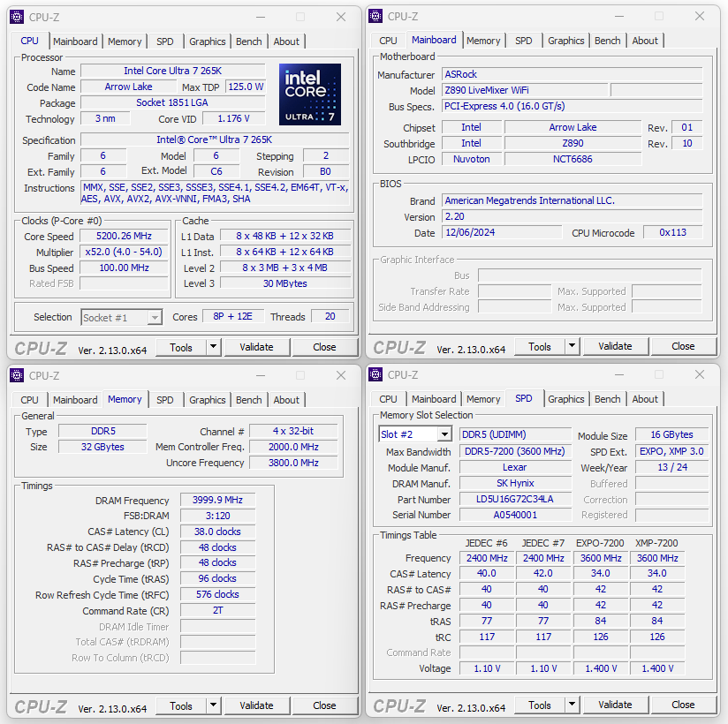The image size is (728, 724).
Task: Click Validate in the Memory window
Action: click(257, 705)
